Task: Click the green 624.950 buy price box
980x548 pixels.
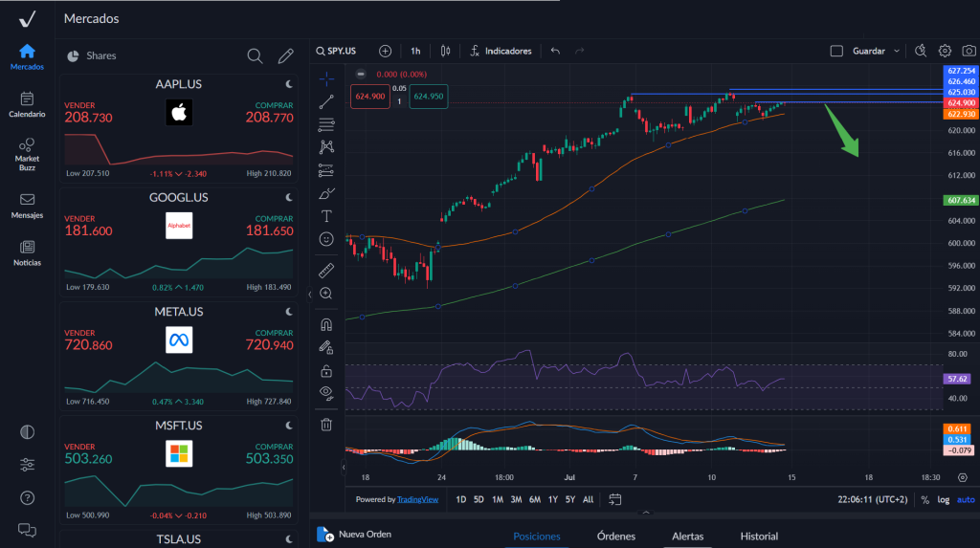Action: 428,97
